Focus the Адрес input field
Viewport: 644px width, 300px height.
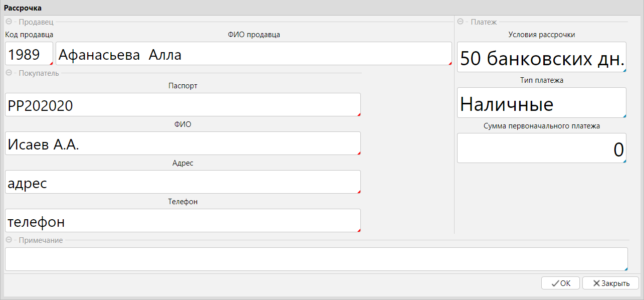(182, 183)
